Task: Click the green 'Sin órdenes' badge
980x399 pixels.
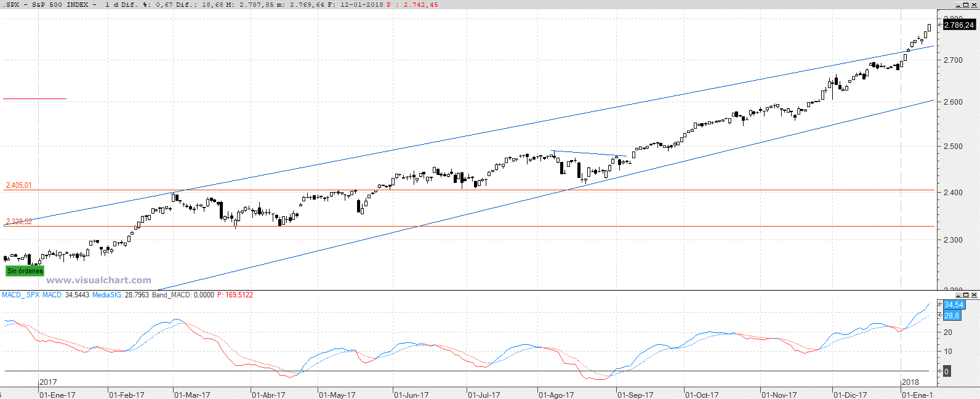Action: coord(25,271)
